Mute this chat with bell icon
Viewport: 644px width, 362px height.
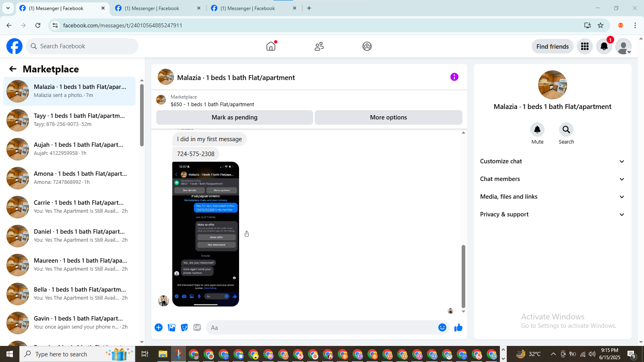537,130
